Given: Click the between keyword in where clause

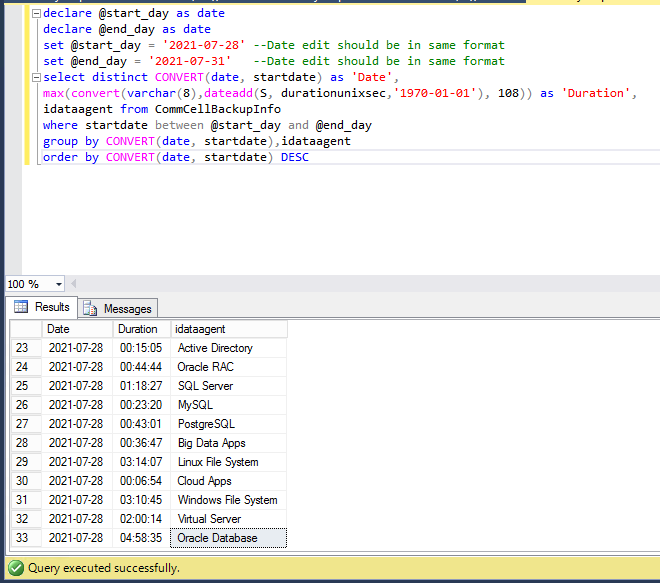Looking at the screenshot, I should [179, 125].
